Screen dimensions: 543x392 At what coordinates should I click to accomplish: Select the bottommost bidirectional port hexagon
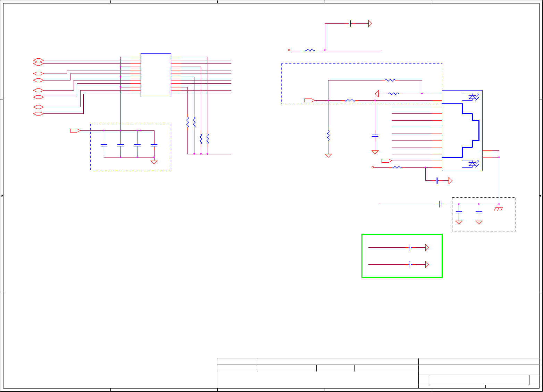coord(38,114)
